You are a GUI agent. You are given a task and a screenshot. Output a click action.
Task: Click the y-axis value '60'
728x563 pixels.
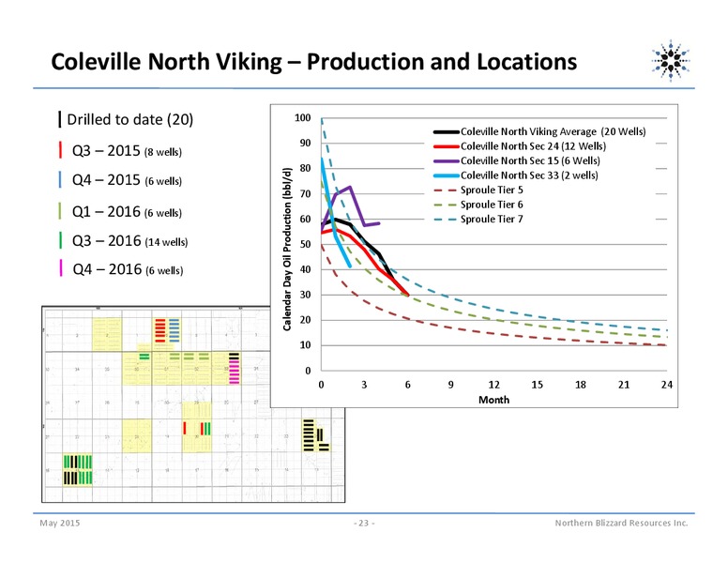click(305, 219)
